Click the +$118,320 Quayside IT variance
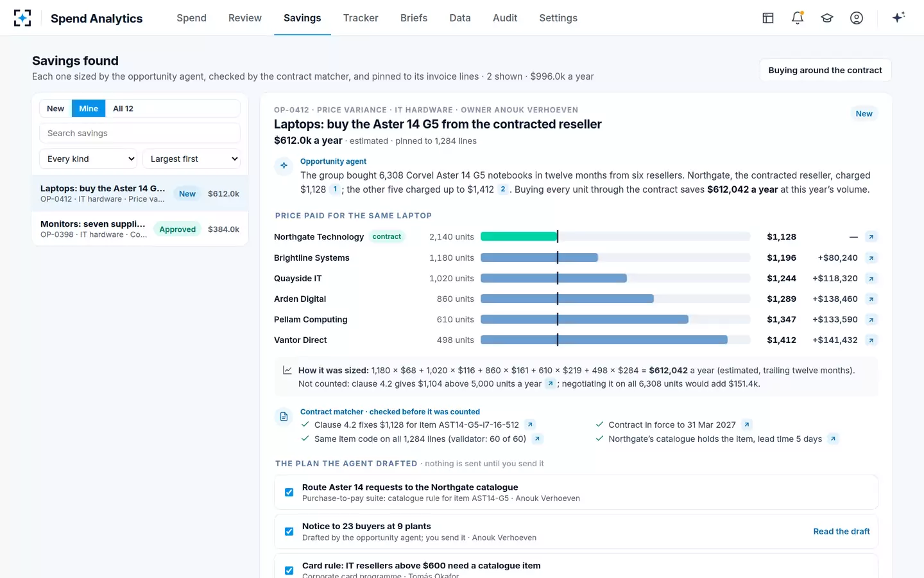This screenshot has height=578, width=924. 835,279
